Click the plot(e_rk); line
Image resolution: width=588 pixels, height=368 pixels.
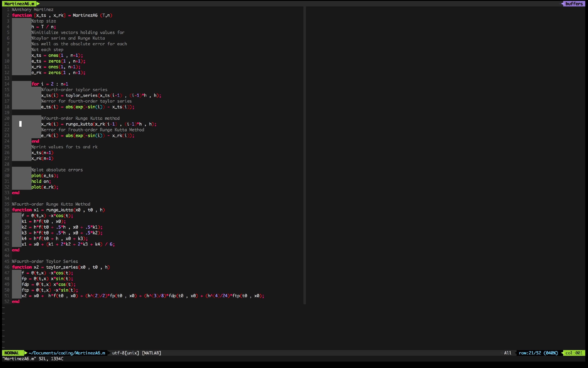45,187
